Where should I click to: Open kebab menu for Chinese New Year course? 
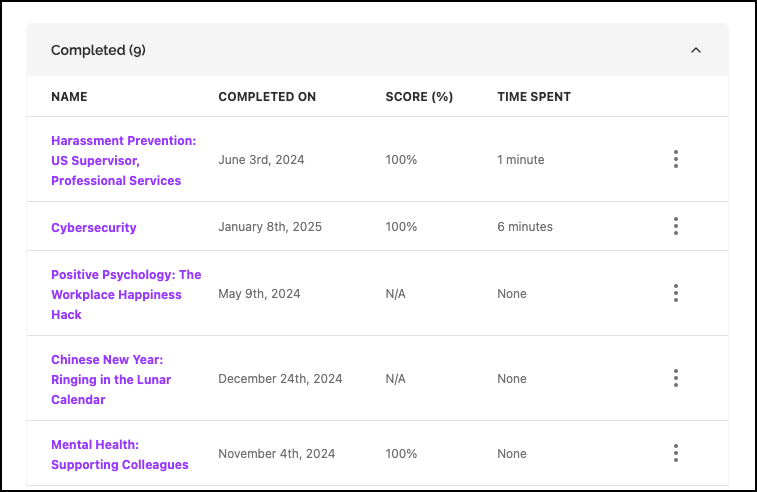(x=676, y=378)
